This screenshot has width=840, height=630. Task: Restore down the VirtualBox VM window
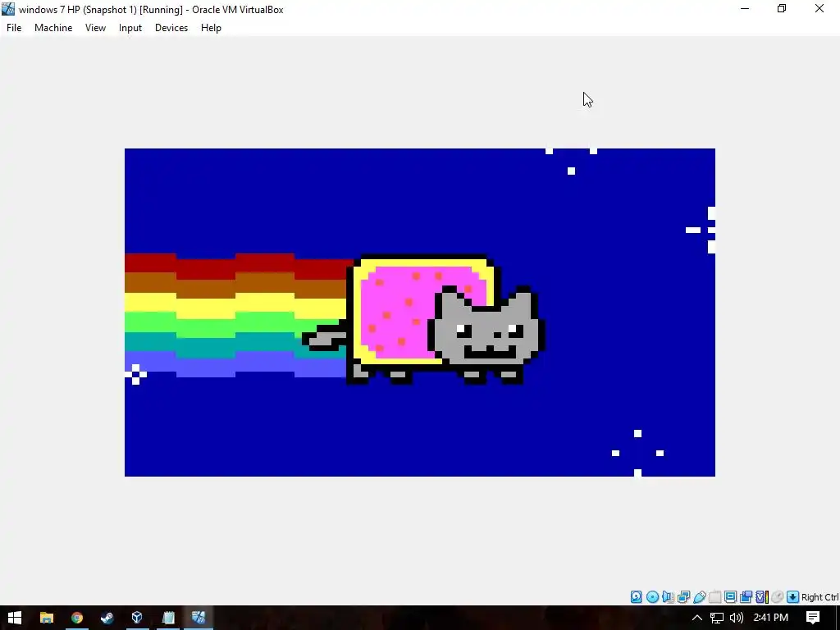[782, 8]
